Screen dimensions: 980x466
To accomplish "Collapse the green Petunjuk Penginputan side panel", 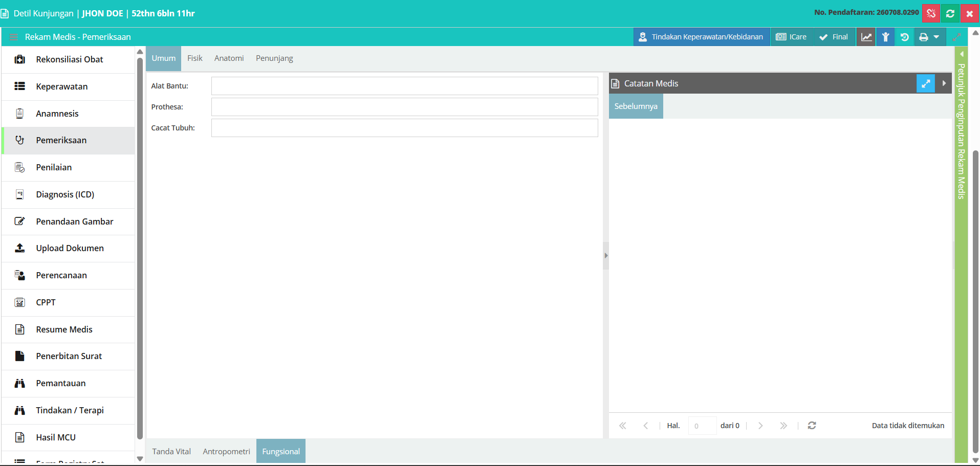I will pyautogui.click(x=962, y=54).
